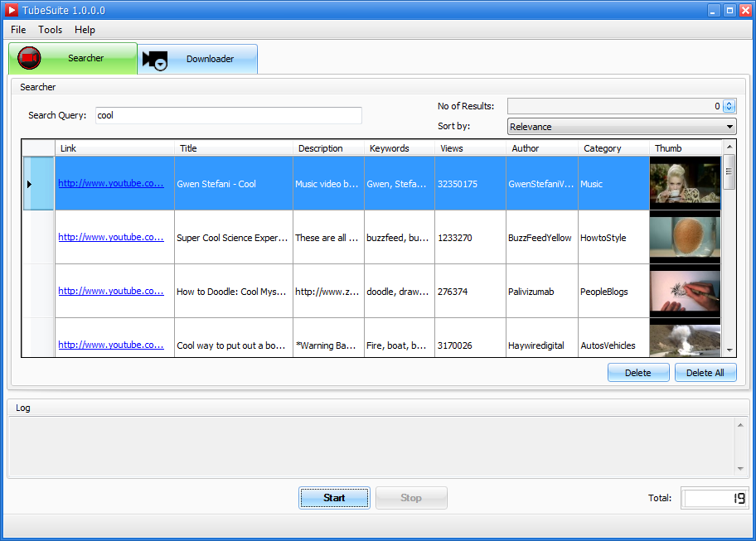Click the Log panel scroll down arrow

click(x=740, y=469)
